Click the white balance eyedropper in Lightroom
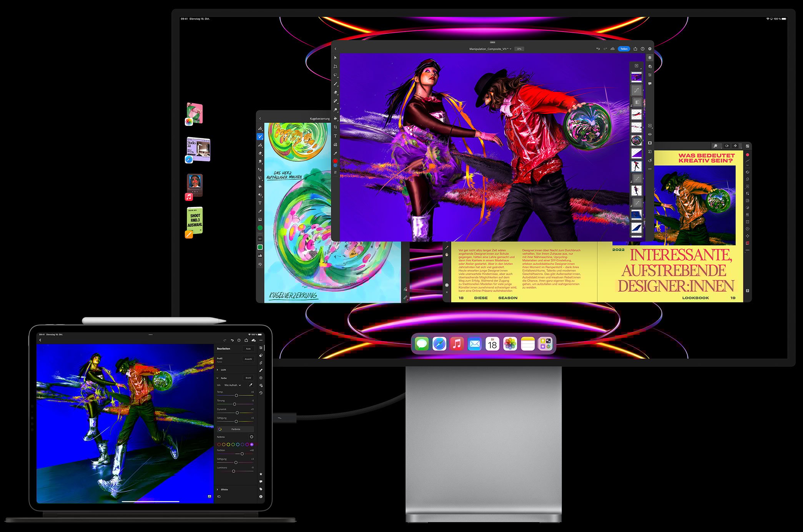Screen dimensions: 803x532 pos(251,385)
